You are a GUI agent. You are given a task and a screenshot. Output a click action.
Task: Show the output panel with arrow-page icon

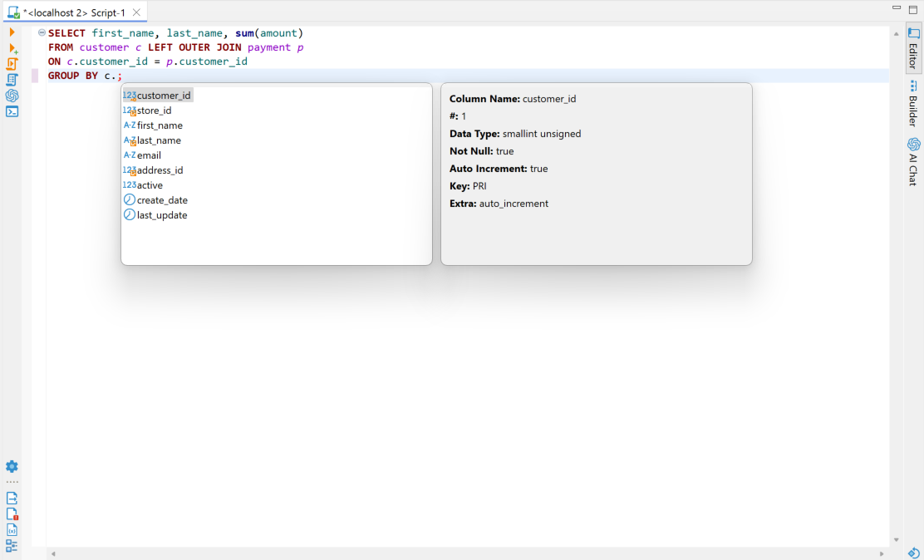point(12,499)
